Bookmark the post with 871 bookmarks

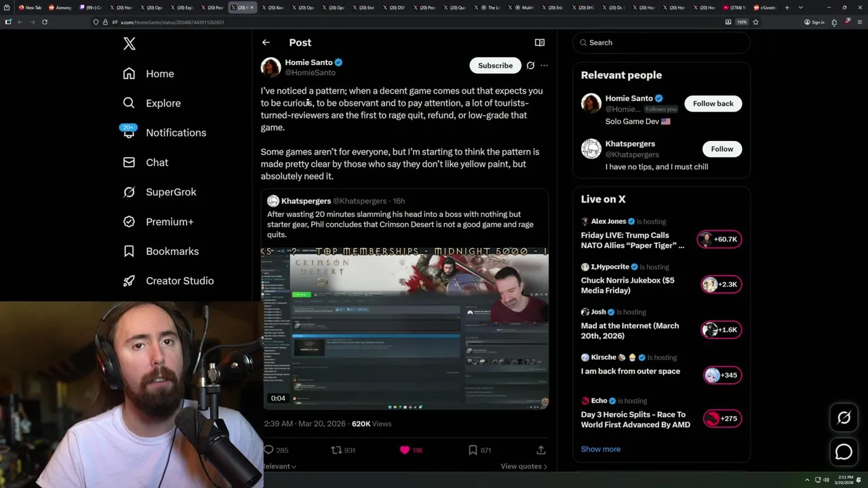point(479,450)
